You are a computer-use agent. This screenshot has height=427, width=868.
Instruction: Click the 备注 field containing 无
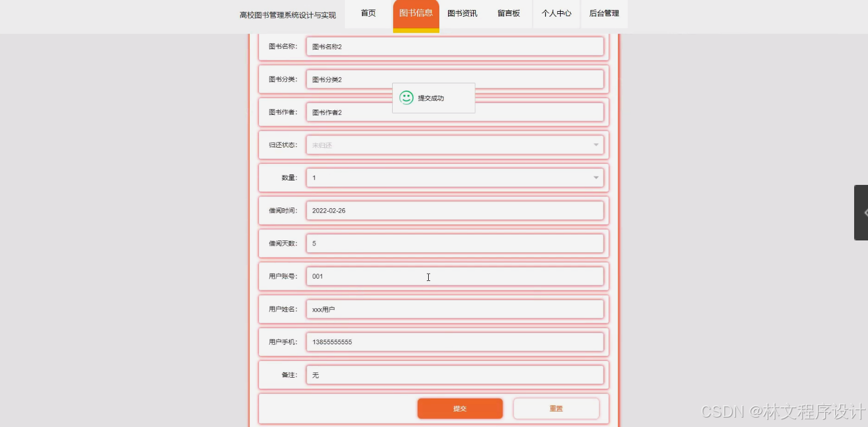[455, 375]
